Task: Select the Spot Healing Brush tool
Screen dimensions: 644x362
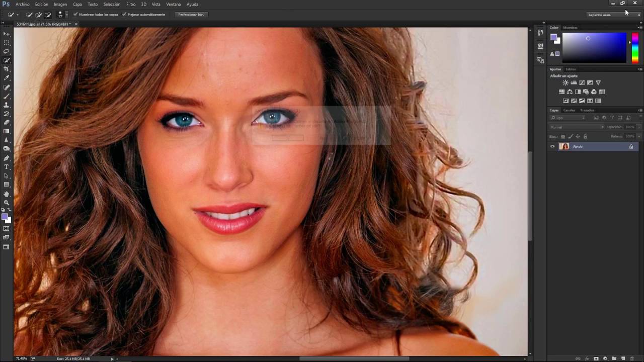Action: click(x=7, y=87)
